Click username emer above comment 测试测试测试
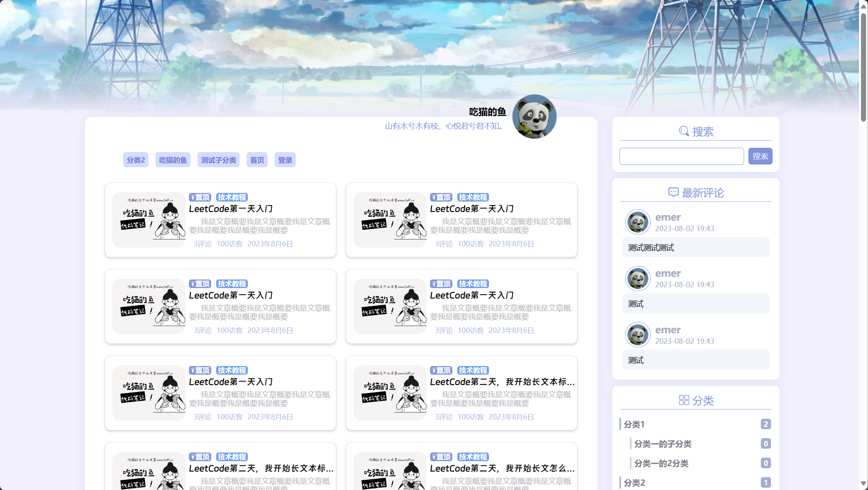Screen dimensions: 868x490 [668, 217]
